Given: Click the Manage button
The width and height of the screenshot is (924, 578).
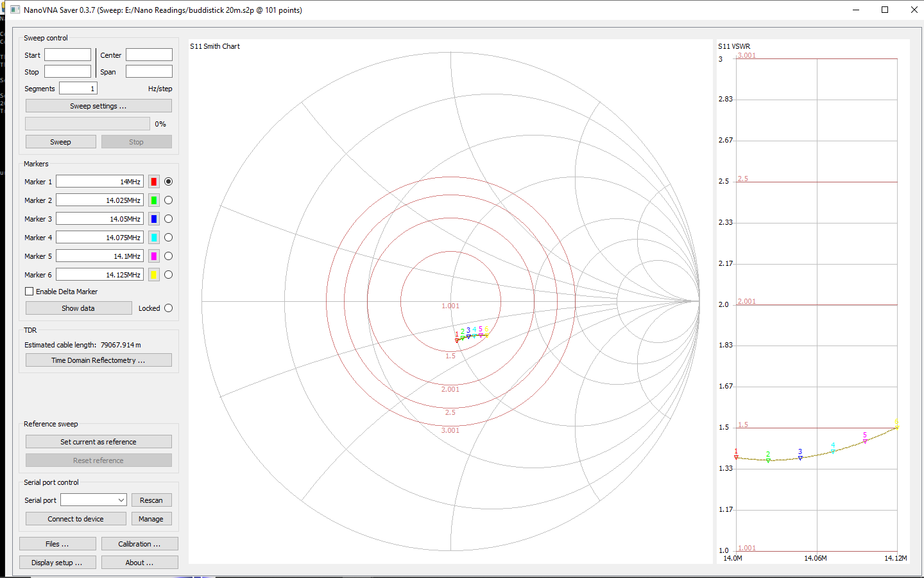Looking at the screenshot, I should 151,519.
